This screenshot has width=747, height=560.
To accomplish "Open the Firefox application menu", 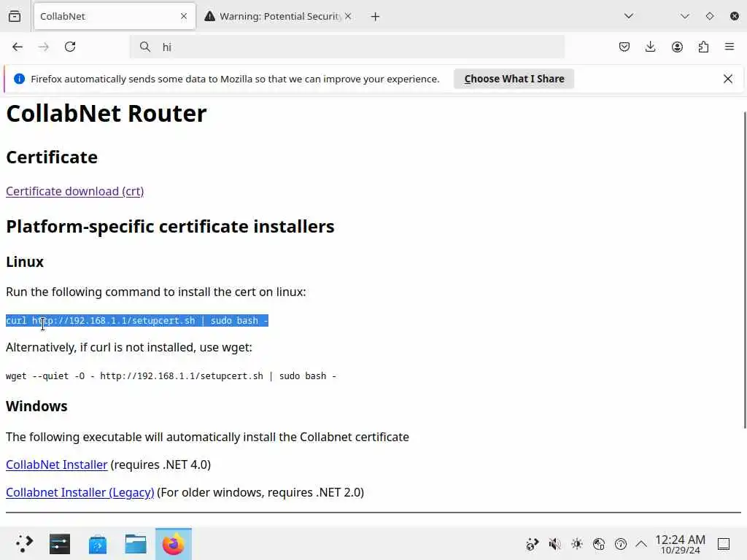I will 729,47.
